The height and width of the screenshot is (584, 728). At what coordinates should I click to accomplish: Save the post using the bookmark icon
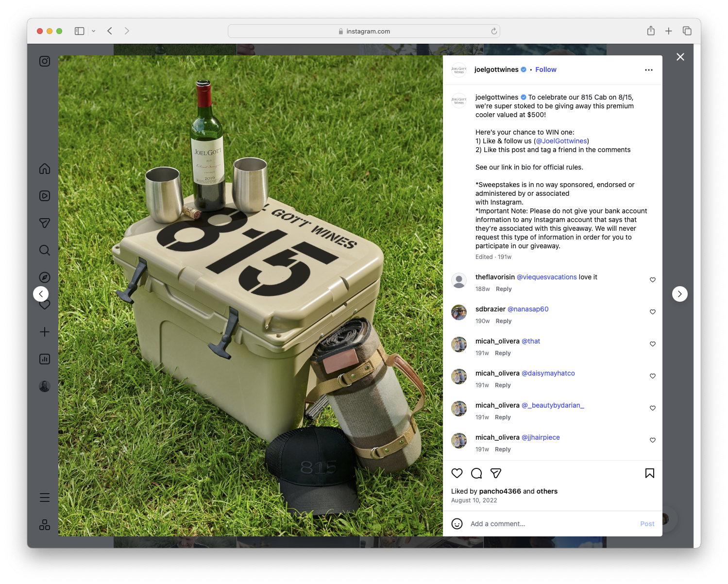tap(649, 473)
